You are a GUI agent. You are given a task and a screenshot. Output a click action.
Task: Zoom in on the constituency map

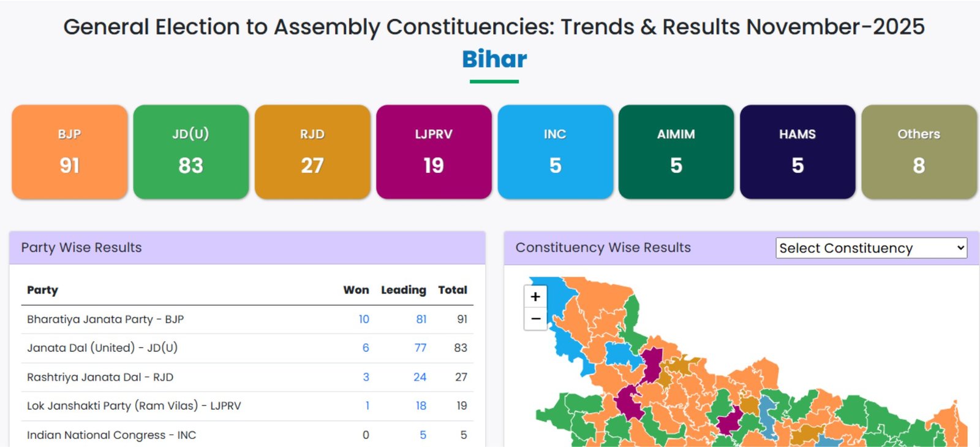click(535, 297)
